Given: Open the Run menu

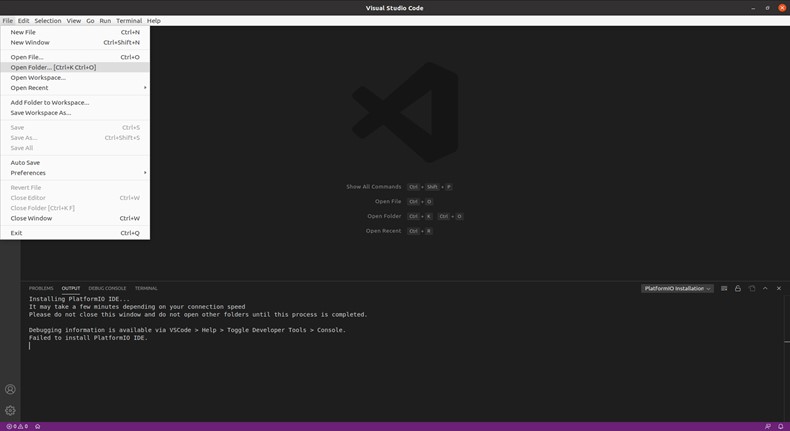Looking at the screenshot, I should pos(105,21).
